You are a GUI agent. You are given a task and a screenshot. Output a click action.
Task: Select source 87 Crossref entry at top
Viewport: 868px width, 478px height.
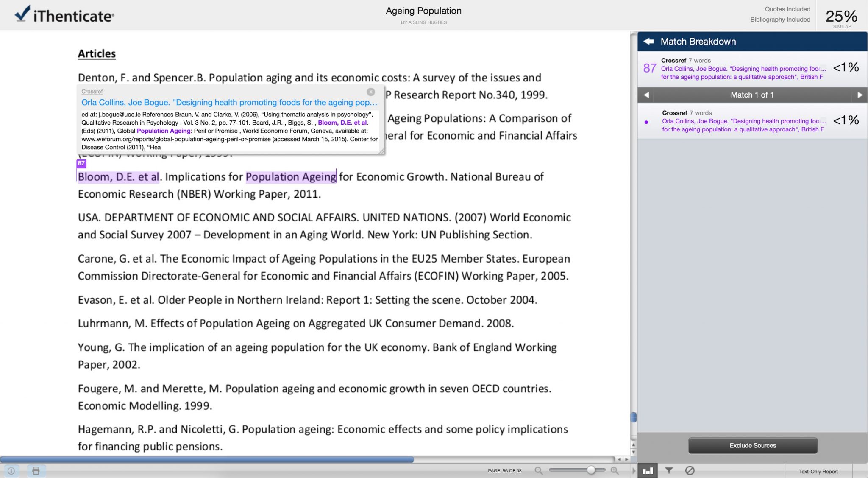(742, 69)
